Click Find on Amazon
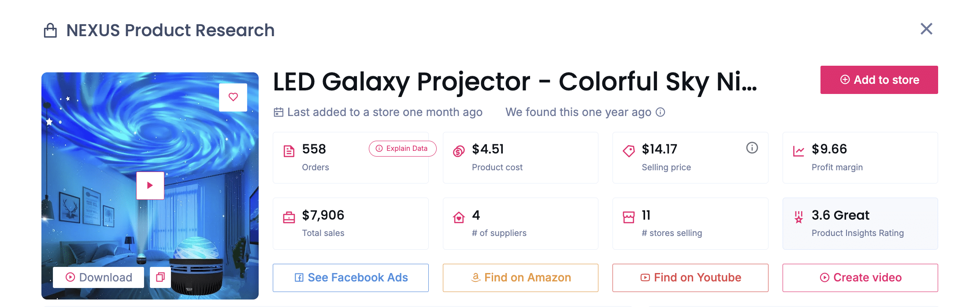Screen dimensions: 980x307 pos(520,277)
